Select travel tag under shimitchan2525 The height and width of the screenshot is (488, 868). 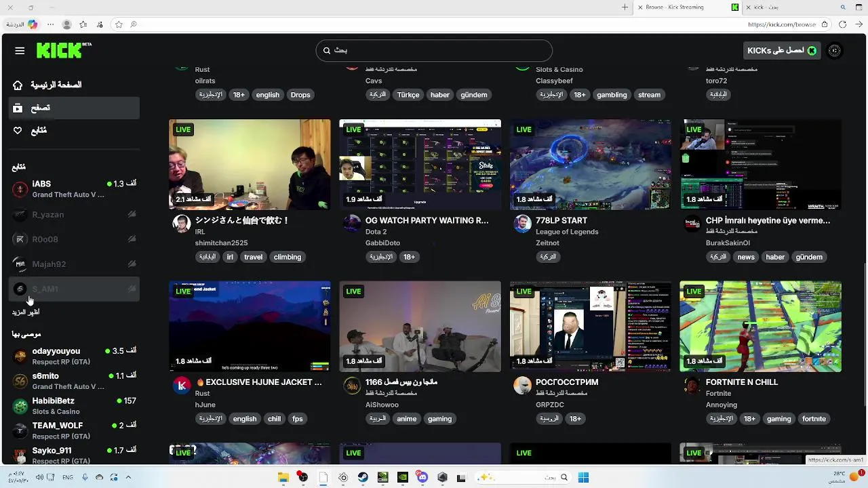253,257
